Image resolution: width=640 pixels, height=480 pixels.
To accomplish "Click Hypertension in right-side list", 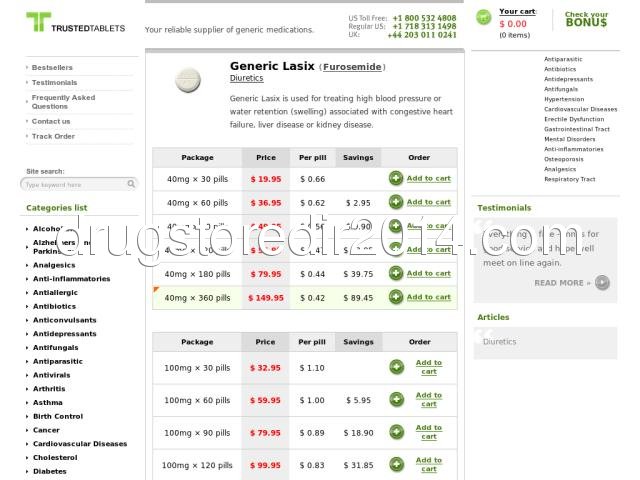I will (564, 99).
